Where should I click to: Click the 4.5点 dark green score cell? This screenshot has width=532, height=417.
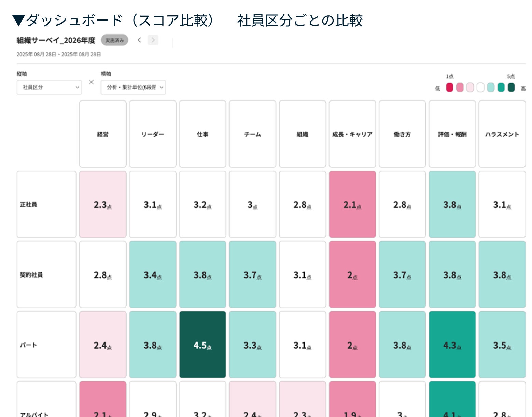[202, 345]
